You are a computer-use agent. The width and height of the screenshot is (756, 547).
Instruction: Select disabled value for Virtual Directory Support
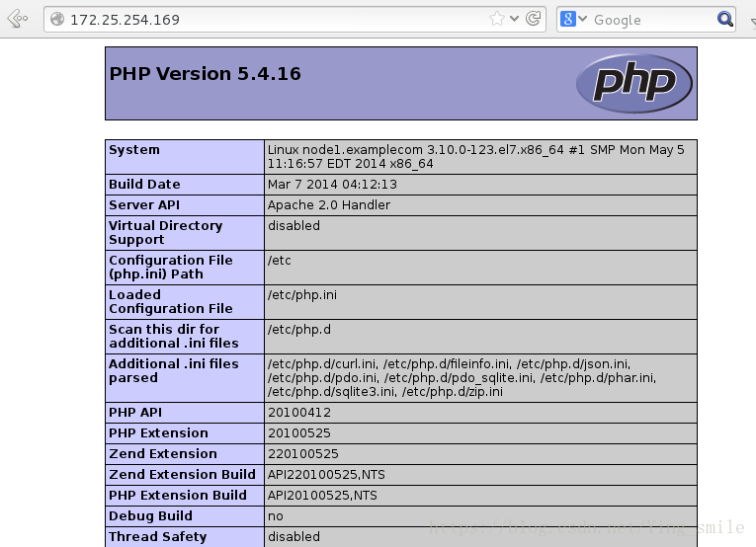[x=294, y=226]
